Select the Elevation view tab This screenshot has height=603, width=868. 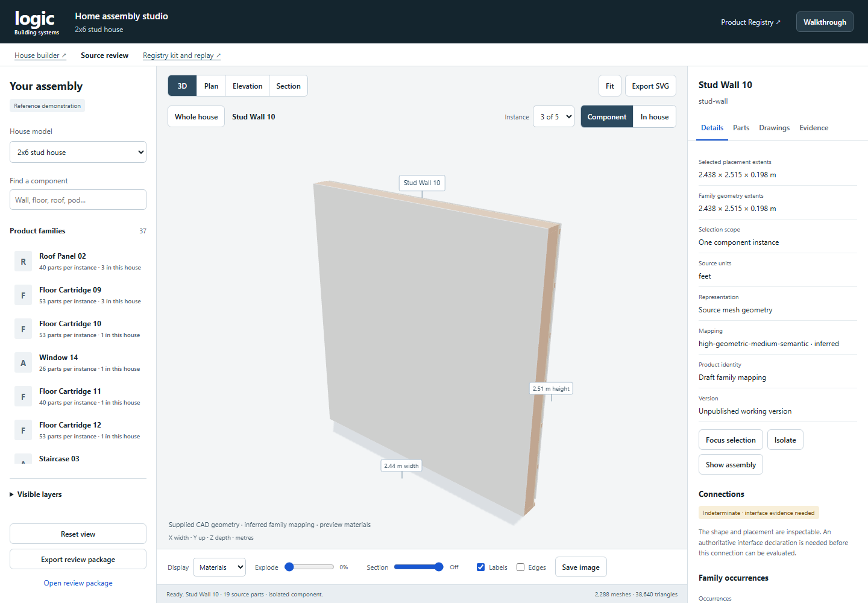pyautogui.click(x=247, y=86)
